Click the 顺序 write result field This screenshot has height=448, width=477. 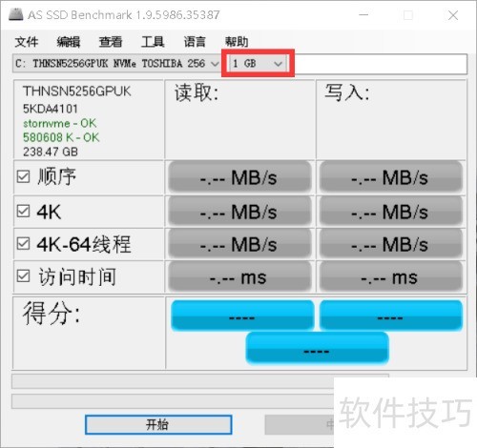tap(391, 177)
